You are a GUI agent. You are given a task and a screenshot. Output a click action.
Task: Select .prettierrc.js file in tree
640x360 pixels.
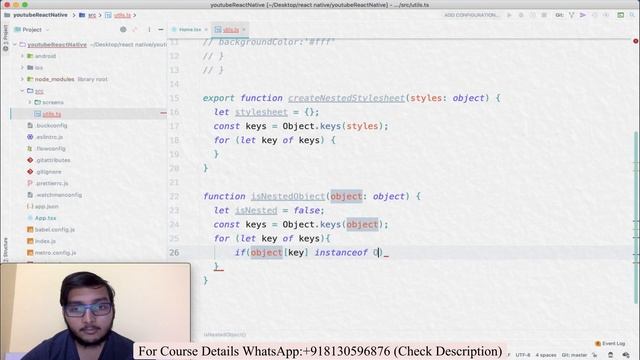tap(52, 183)
